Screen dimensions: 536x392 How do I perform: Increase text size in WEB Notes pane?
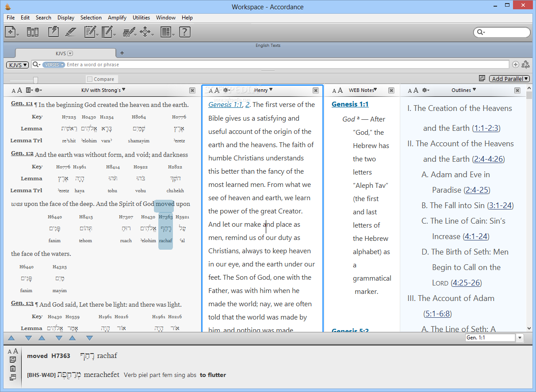340,90
